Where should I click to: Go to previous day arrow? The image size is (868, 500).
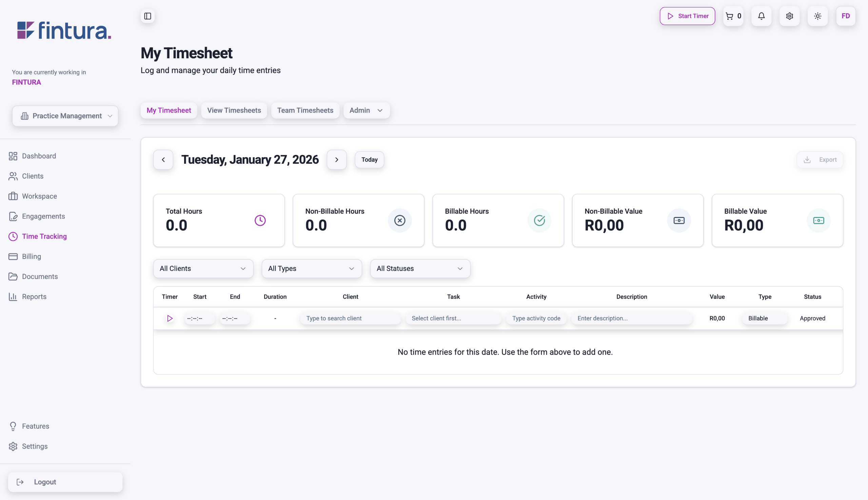coord(163,160)
